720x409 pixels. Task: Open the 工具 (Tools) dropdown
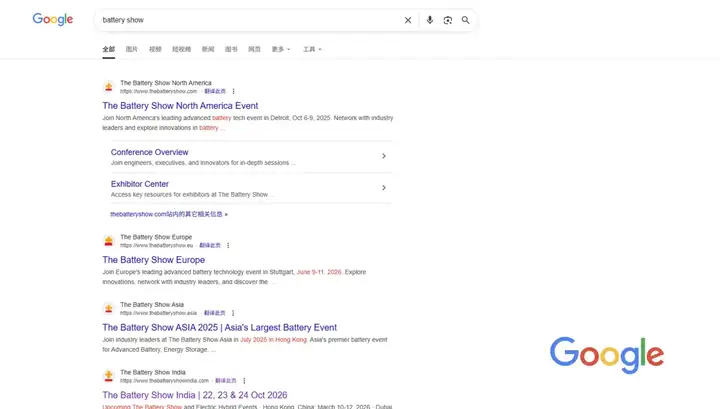(312, 49)
